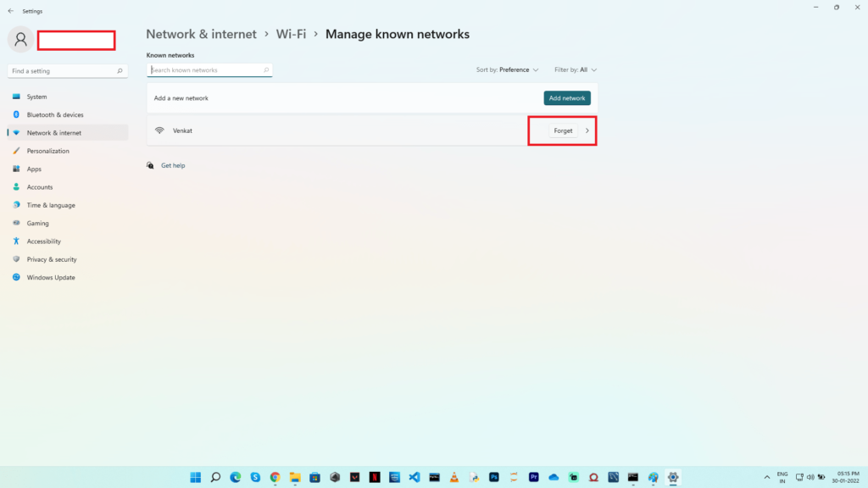Screen dimensions: 868x488
Task: Open Photoshop from the taskbar
Action: tap(494, 477)
